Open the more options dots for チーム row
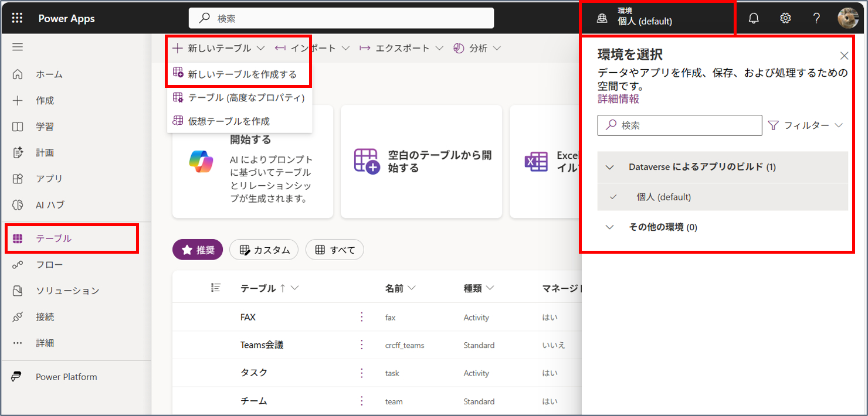868x416 pixels. pyautogui.click(x=362, y=401)
